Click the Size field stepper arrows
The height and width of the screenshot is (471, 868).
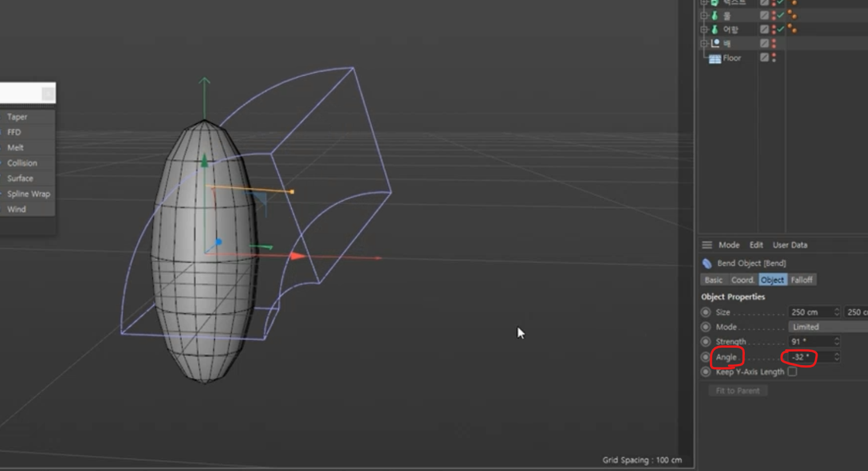click(837, 312)
